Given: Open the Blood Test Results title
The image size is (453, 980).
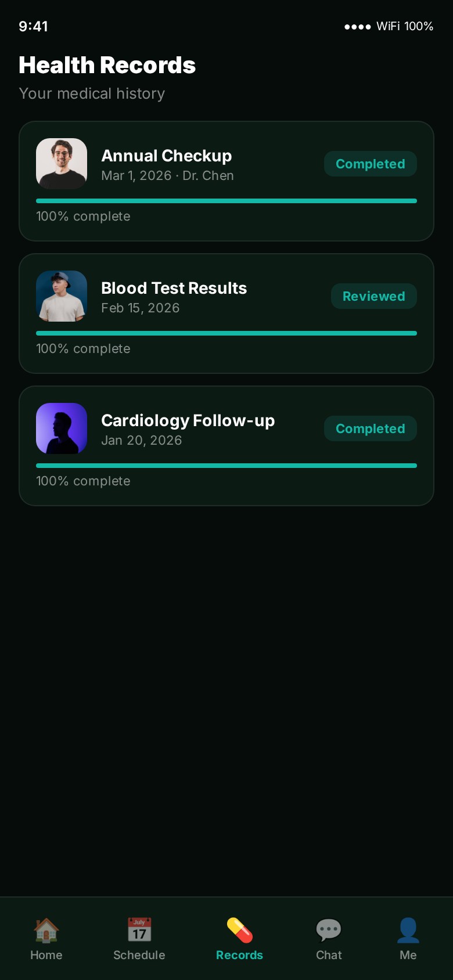Looking at the screenshot, I should click(x=174, y=288).
